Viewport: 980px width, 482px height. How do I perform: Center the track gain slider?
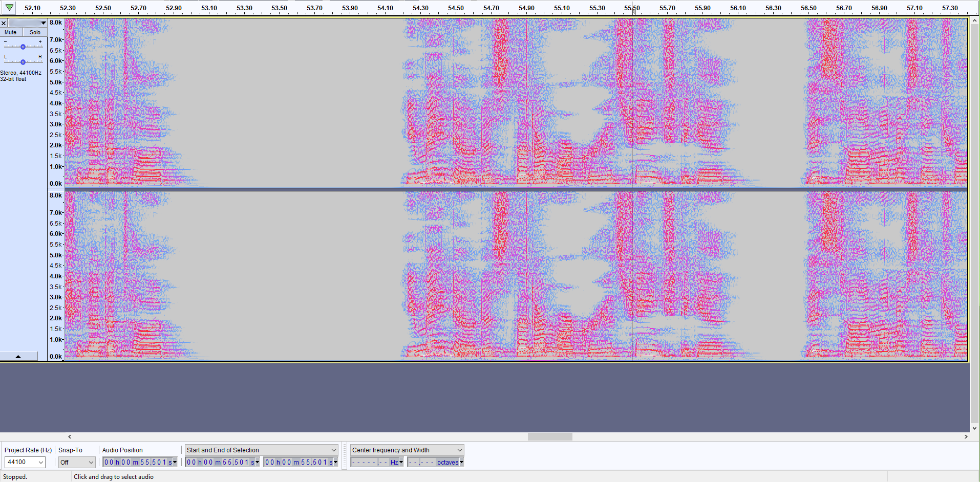pos(24,46)
